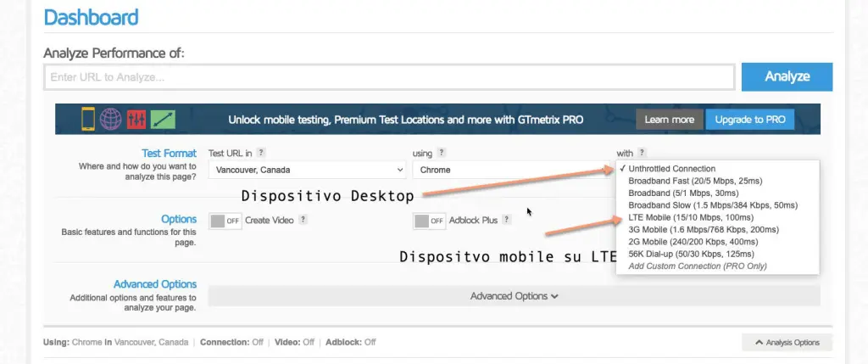Click the 'Video: Off' summary text
Image resolution: width=868 pixels, height=364 pixels.
click(x=292, y=343)
